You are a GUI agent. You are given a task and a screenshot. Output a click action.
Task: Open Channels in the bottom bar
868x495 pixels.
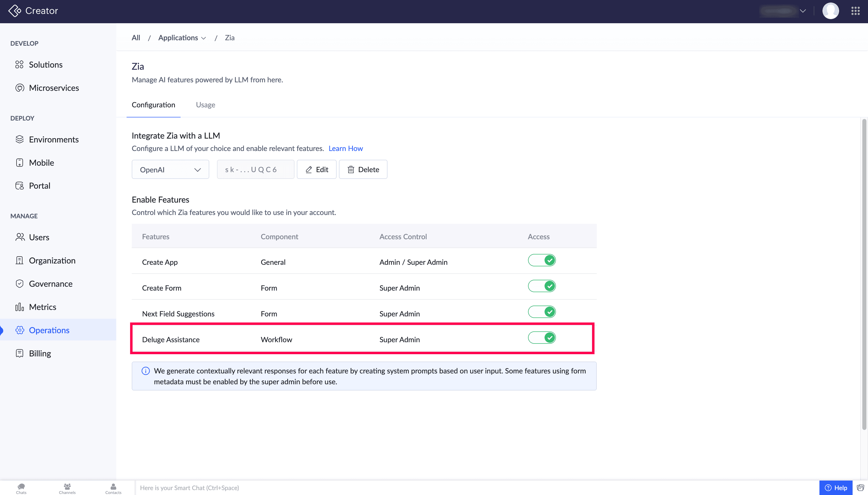[67, 488]
